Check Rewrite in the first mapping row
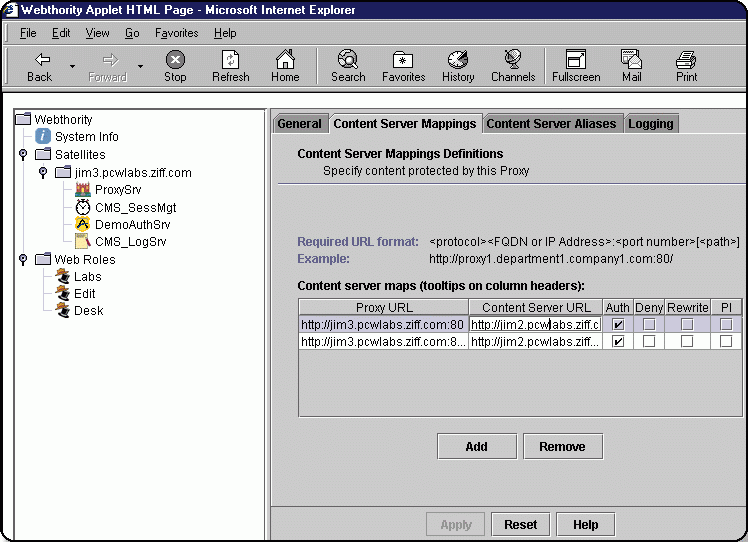 click(687, 324)
